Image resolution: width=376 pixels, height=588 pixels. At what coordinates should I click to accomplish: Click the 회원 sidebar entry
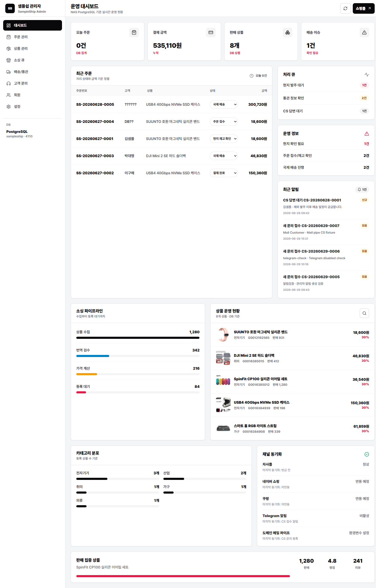coord(32,95)
